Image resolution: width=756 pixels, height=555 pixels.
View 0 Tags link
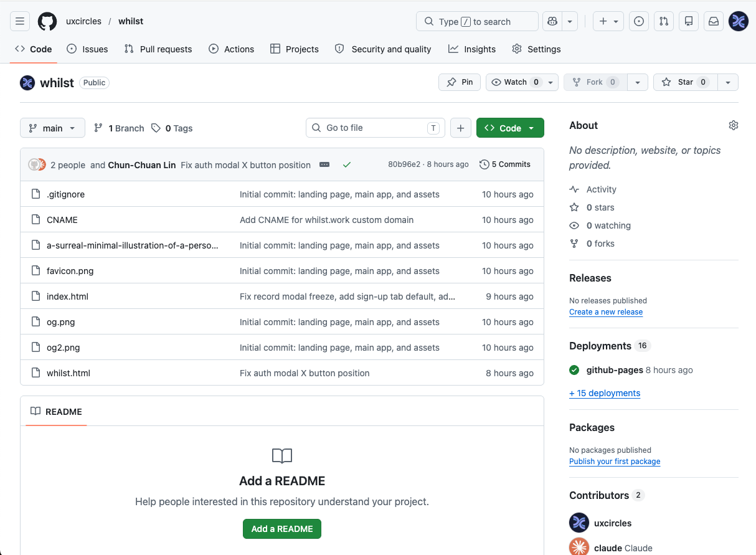(172, 128)
